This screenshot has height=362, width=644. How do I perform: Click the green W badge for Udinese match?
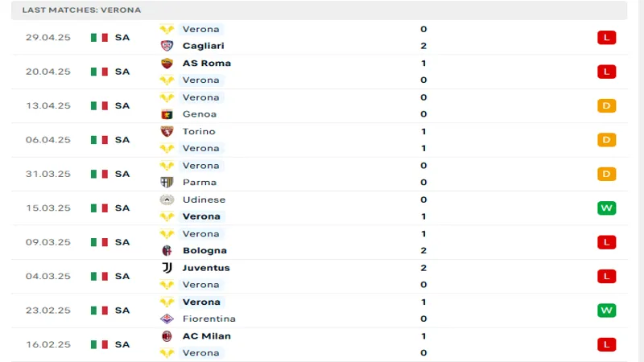(606, 208)
